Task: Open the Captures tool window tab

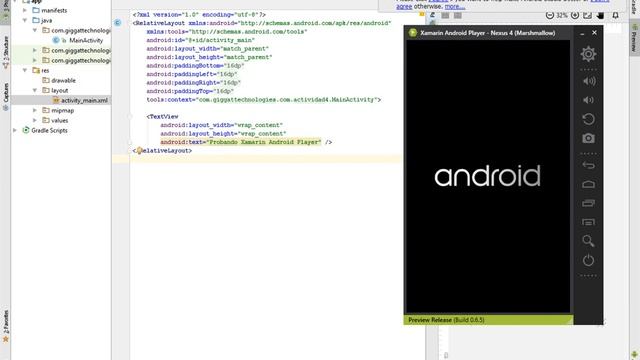Action: coord(5,96)
